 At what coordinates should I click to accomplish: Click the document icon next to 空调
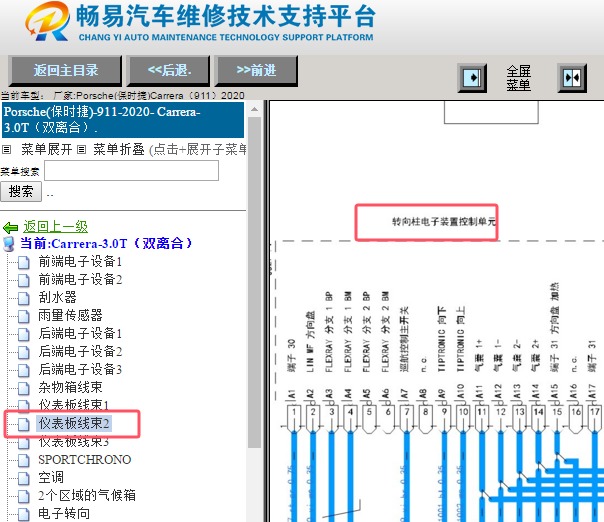point(23,478)
